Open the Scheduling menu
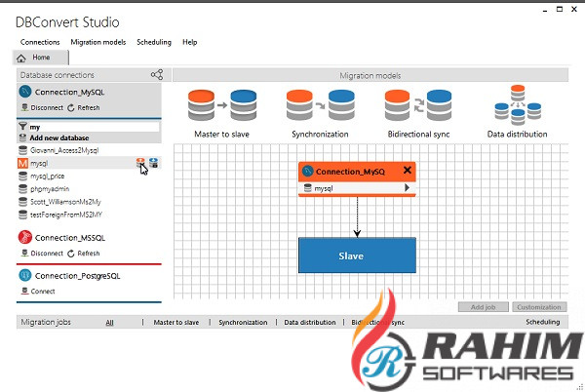Screen dimensions: 585x392 click(154, 42)
